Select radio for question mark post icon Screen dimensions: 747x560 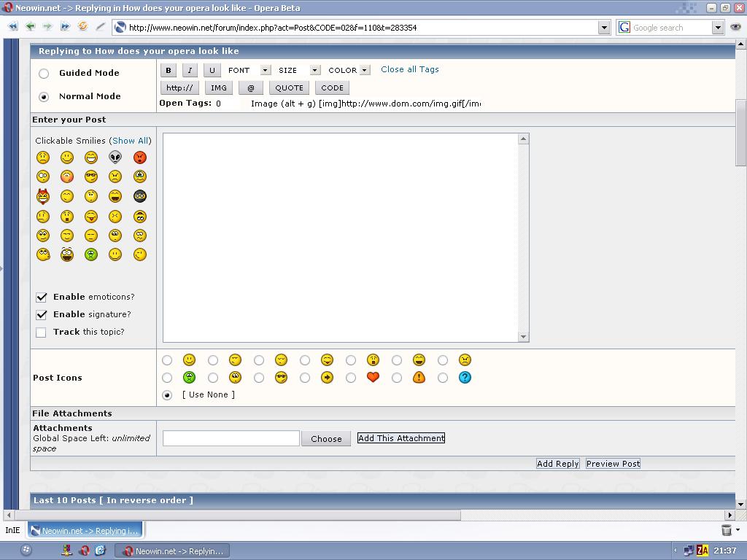point(443,378)
